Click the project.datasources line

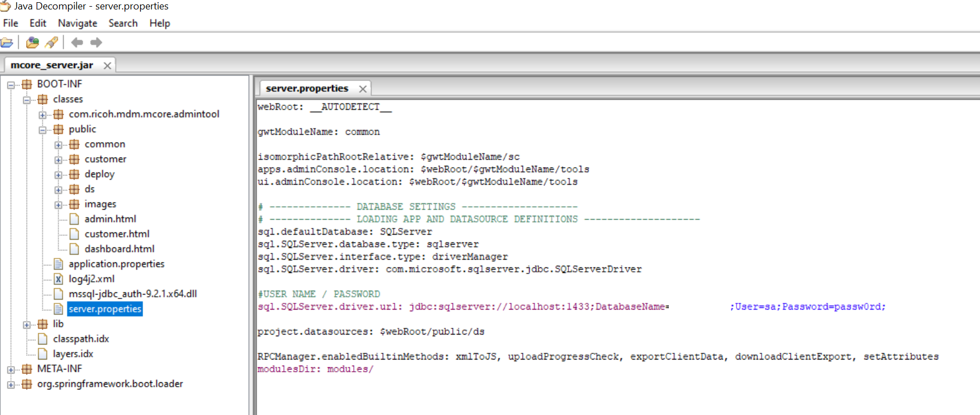point(371,332)
